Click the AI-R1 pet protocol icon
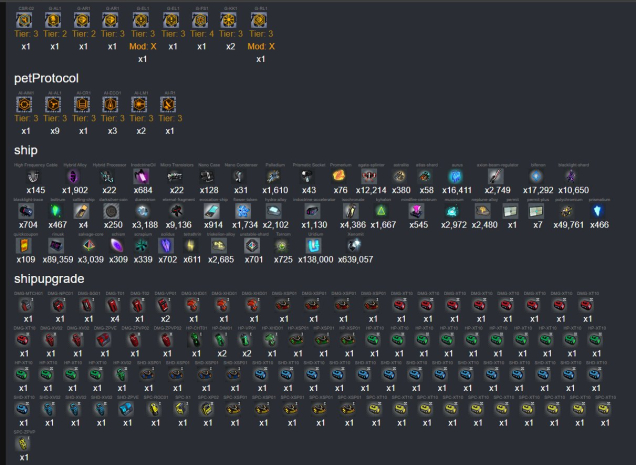This screenshot has width=636, height=465. [x=170, y=105]
